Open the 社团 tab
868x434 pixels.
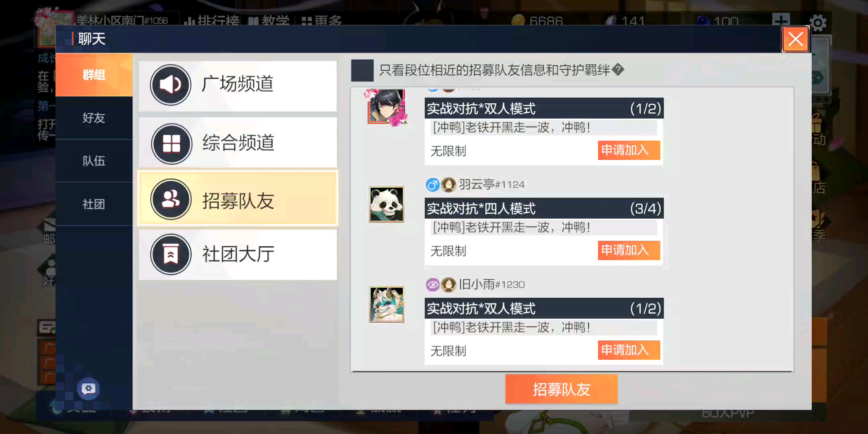coord(94,204)
